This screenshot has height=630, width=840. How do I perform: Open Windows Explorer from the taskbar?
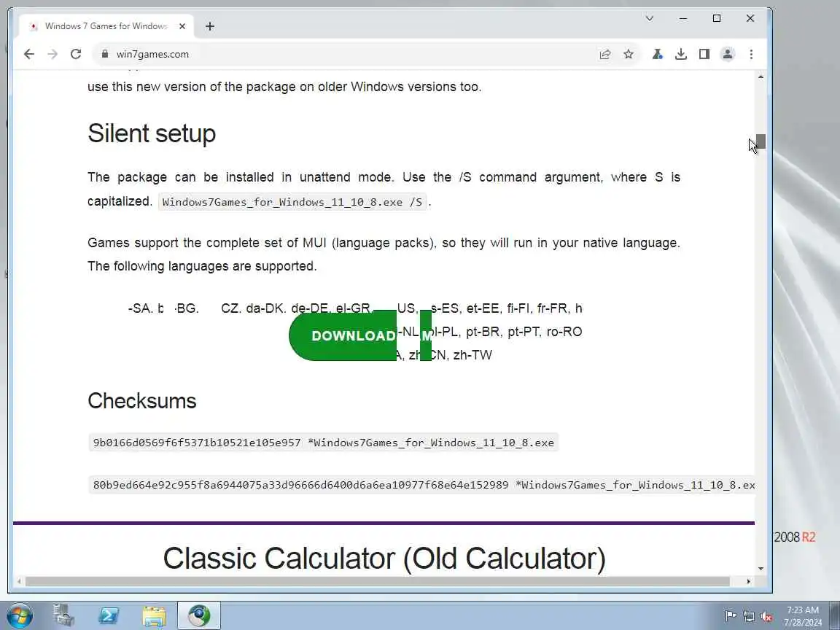pyautogui.click(x=154, y=615)
